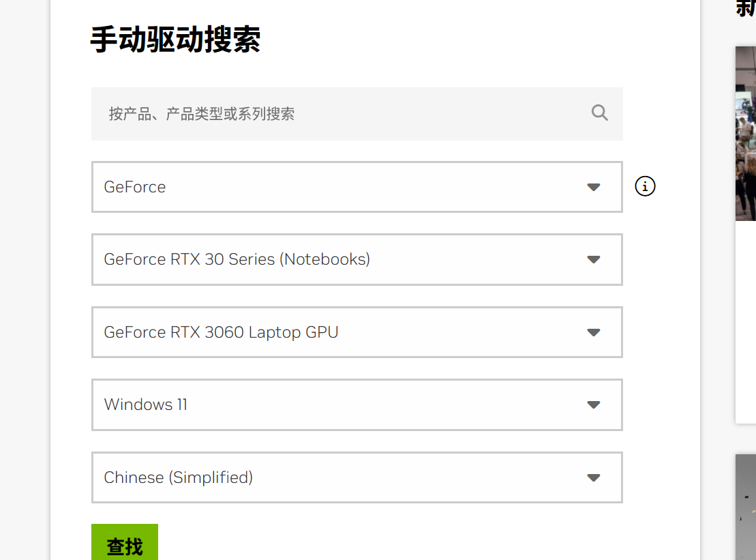The width and height of the screenshot is (756, 560).
Task: Click the 手动驱动搜索 heading
Action: coord(175,40)
